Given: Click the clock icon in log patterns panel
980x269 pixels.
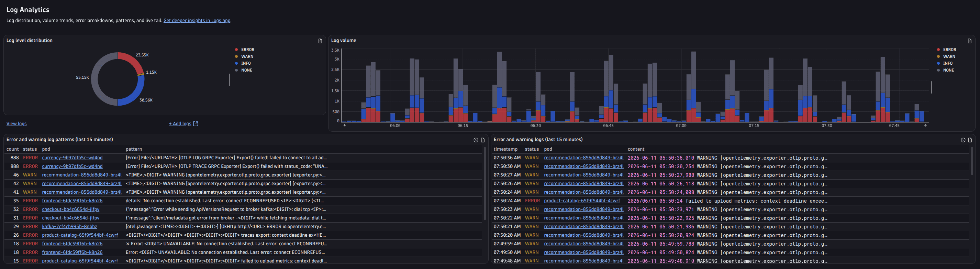Looking at the screenshot, I should (476, 140).
